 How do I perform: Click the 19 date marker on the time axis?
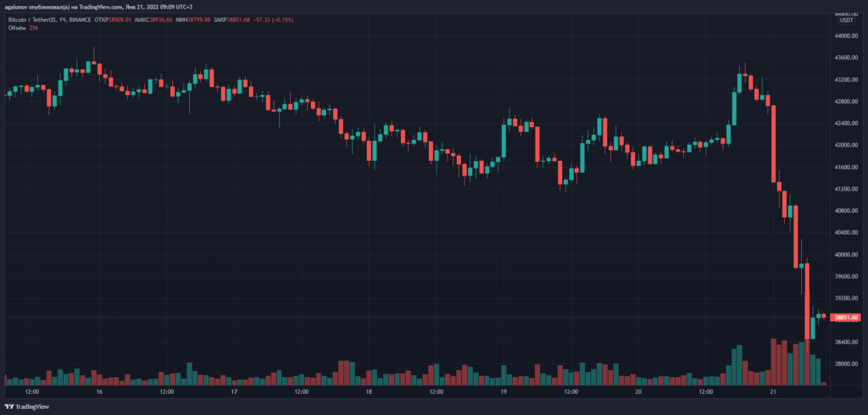tap(504, 392)
